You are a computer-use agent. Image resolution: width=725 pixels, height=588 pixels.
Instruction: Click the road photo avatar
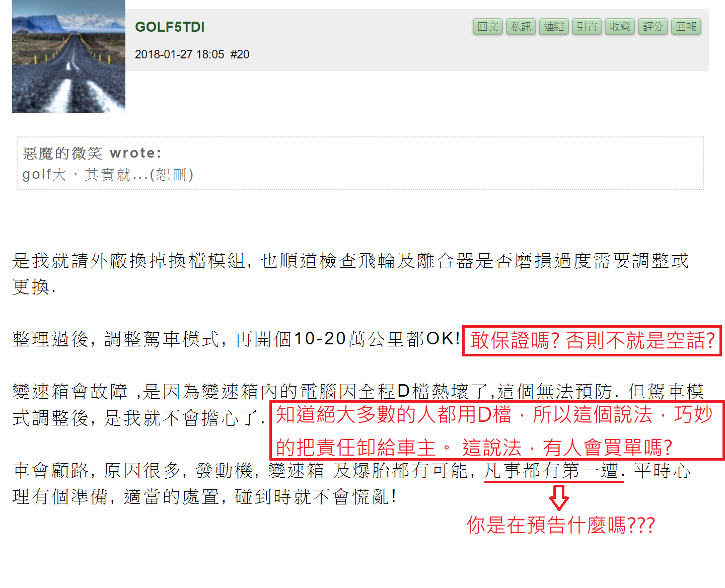click(68, 56)
